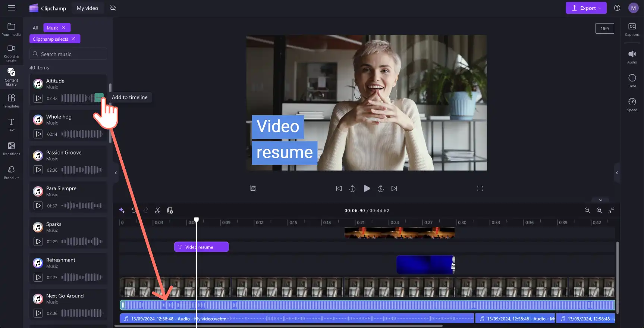The image size is (644, 328).
Task: Select the Whole hog music icon
Action: pos(38,120)
